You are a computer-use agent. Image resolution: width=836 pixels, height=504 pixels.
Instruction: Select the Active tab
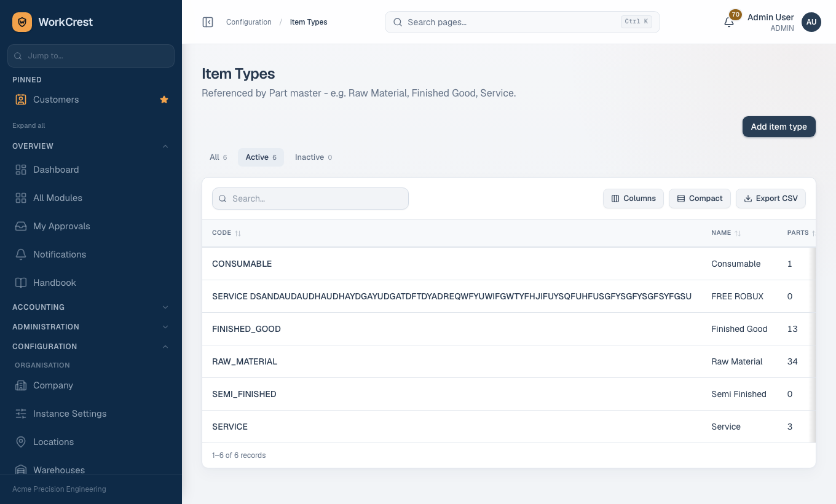[261, 157]
